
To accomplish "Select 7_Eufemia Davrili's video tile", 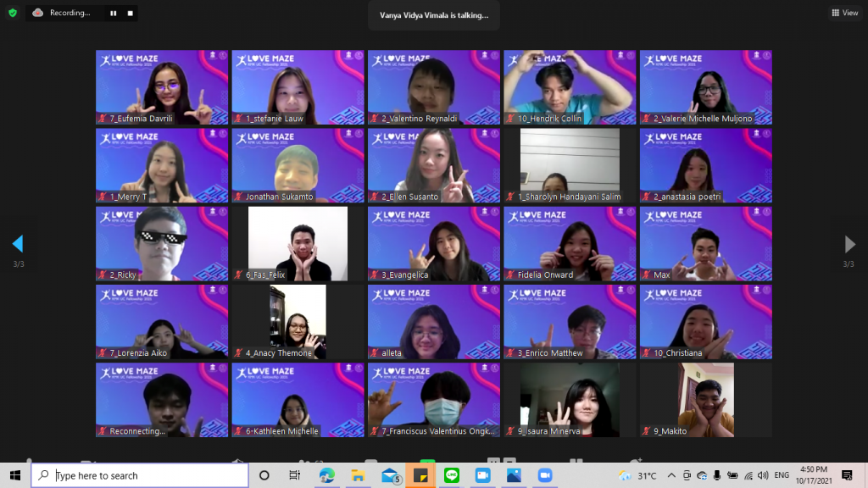I will tap(162, 88).
